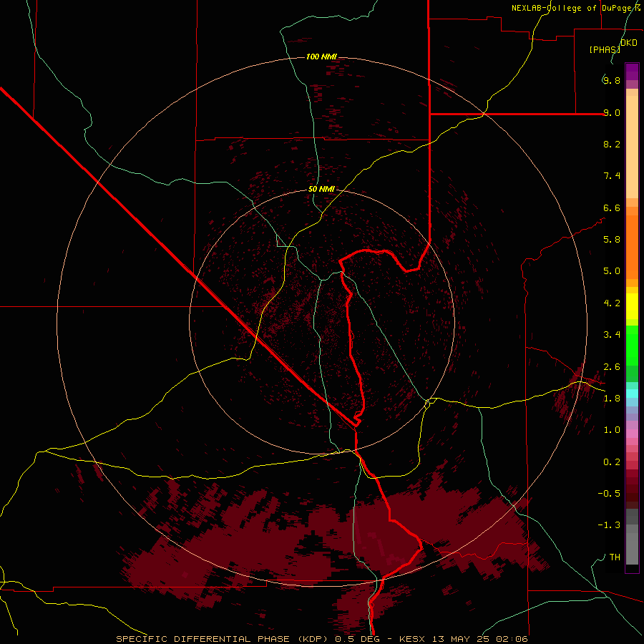644x644 pixels.
Task: Pick the orange segment of the color bar
Action: [x=632, y=248]
